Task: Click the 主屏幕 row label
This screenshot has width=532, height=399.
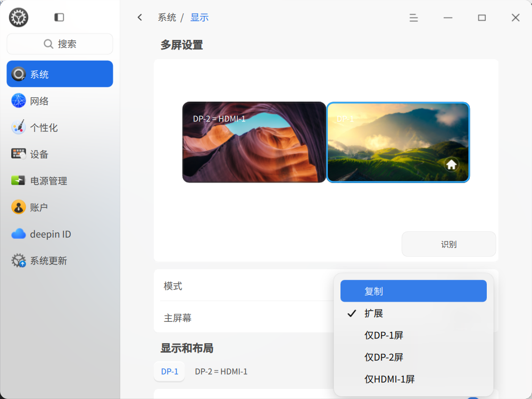Action: coord(178,318)
